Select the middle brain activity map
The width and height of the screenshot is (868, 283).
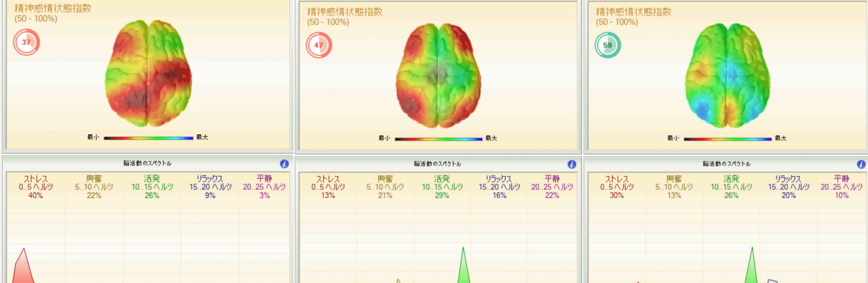pyautogui.click(x=439, y=75)
